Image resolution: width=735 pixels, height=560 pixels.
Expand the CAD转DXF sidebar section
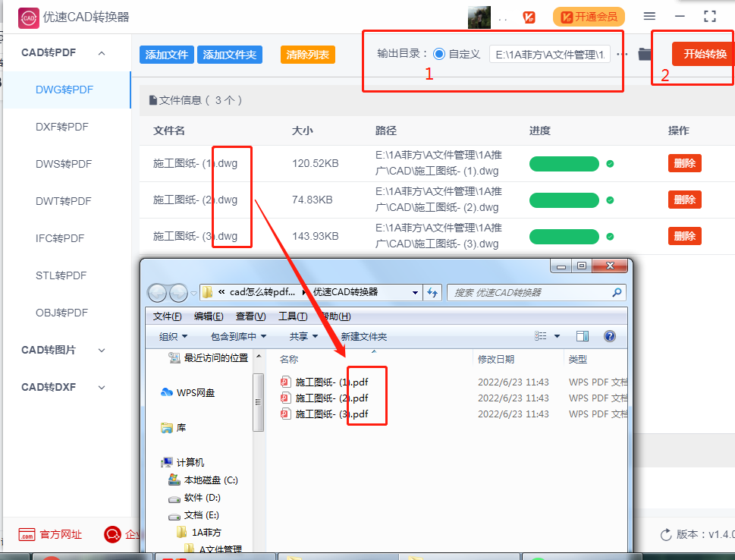101,388
